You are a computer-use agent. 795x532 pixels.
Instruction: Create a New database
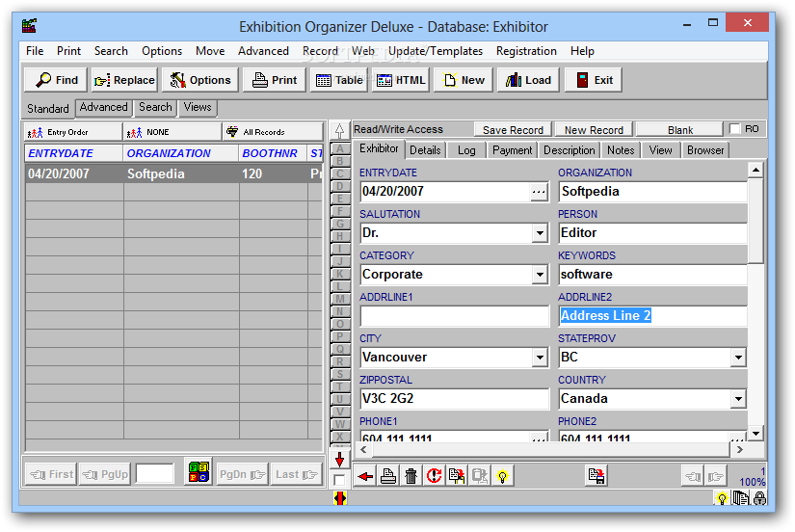pos(464,80)
